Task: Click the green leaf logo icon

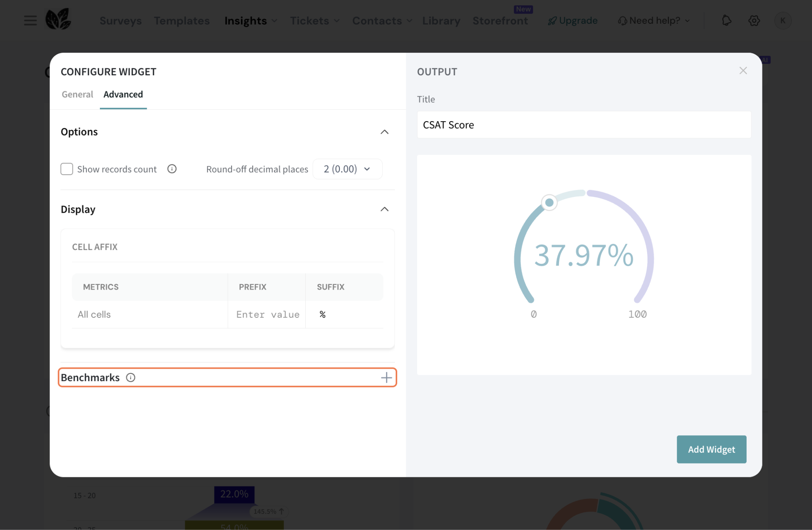Action: pos(58,19)
